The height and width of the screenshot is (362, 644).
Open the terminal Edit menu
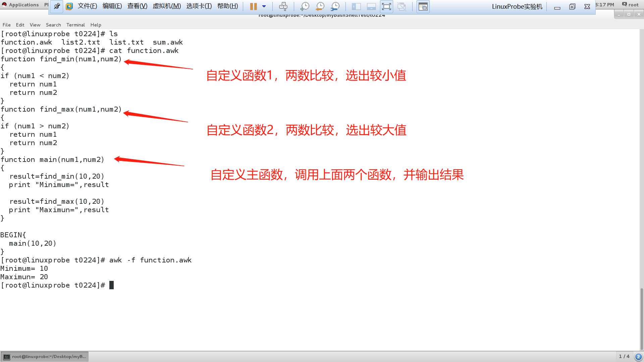[x=20, y=25]
